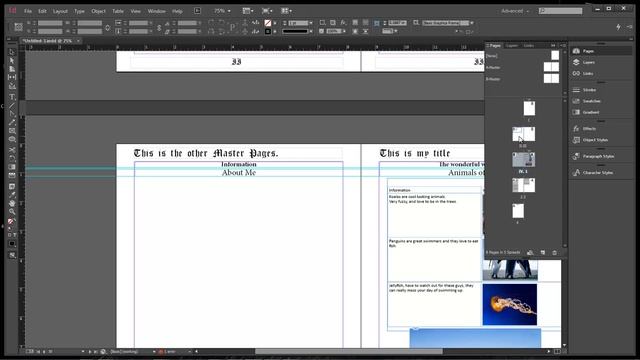
Task: Click the fill color swatch in control bar
Action: coord(268,23)
